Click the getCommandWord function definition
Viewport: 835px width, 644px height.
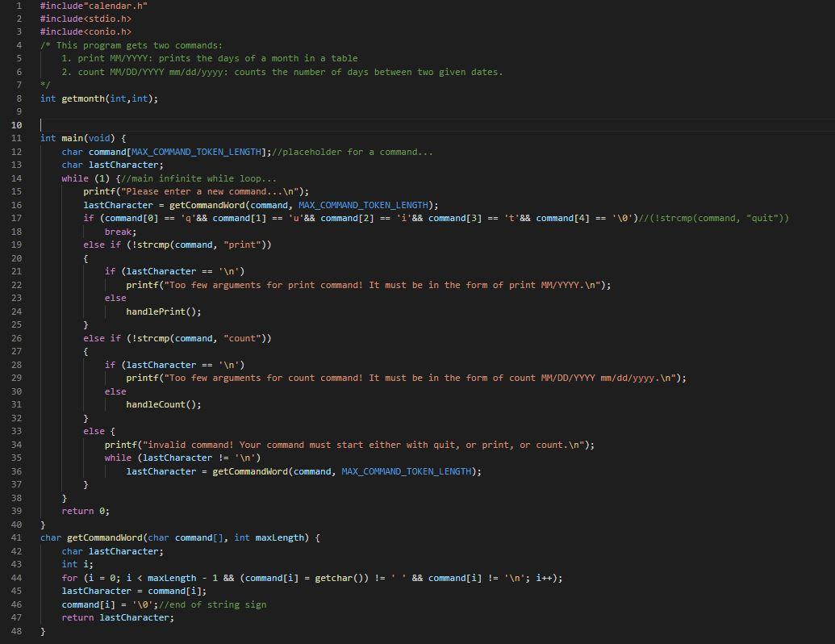105,537
